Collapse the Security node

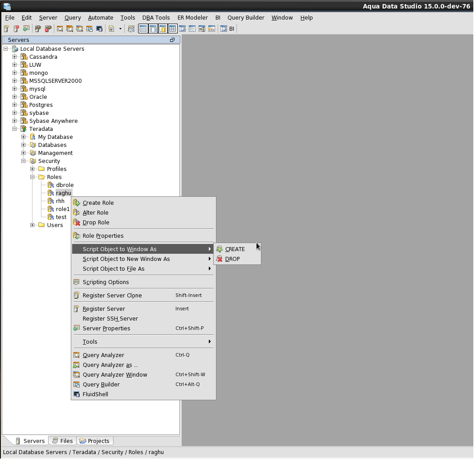tap(23, 161)
